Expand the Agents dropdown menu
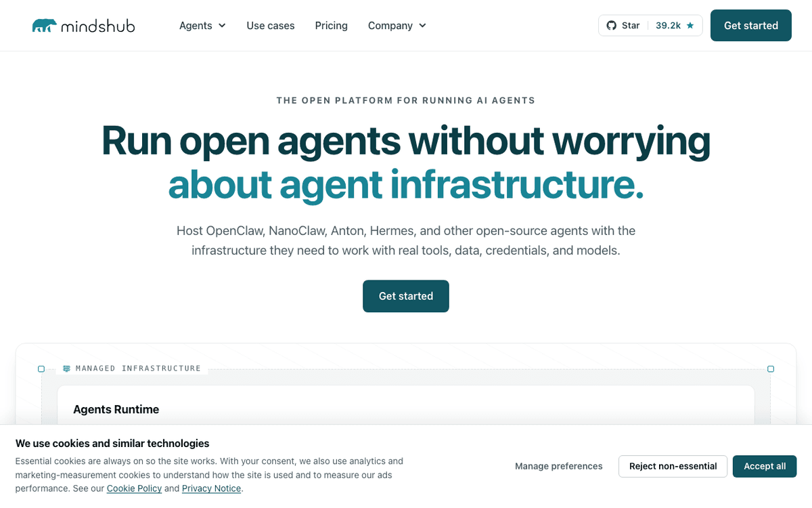 click(202, 26)
